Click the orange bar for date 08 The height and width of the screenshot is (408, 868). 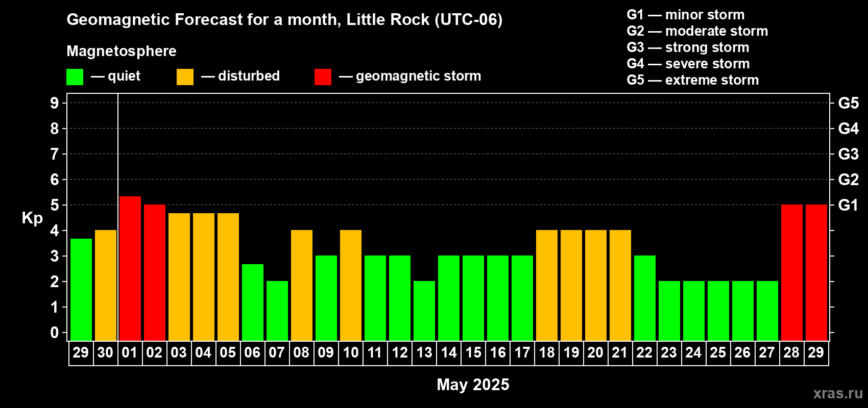point(302,285)
